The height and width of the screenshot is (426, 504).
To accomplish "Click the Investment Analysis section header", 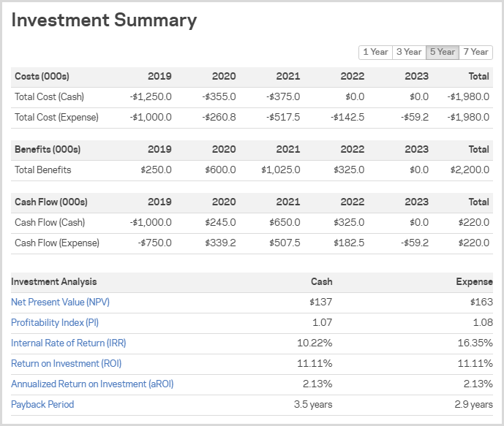I will click(53, 281).
